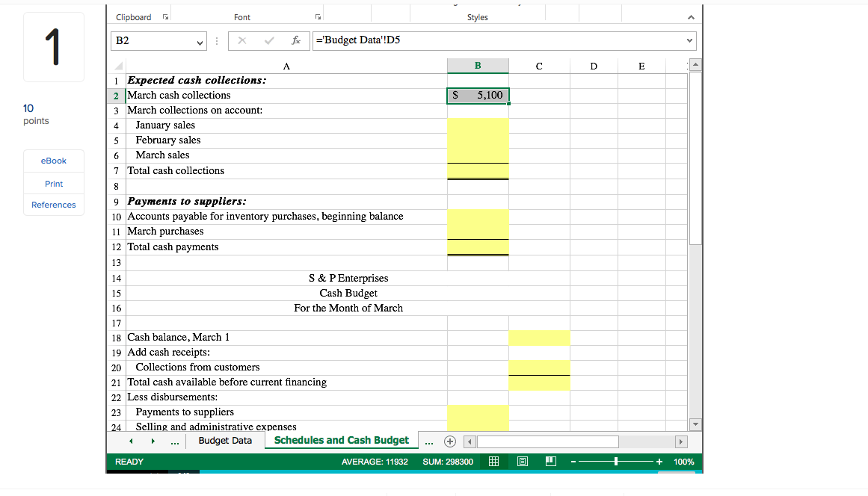Image resolution: width=868 pixels, height=496 pixels.
Task: Click vertical scrollbar up arrow
Action: click(696, 65)
